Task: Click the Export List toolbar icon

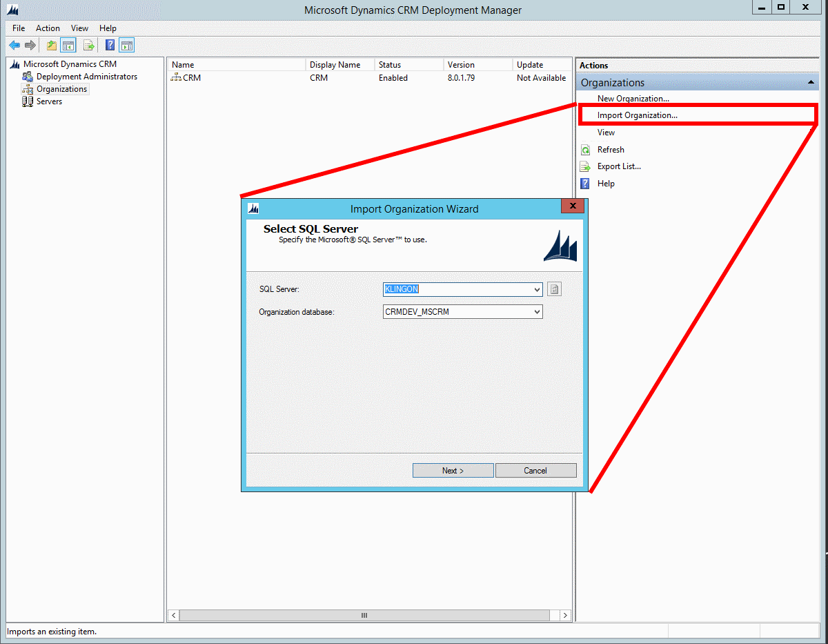Action: click(89, 46)
